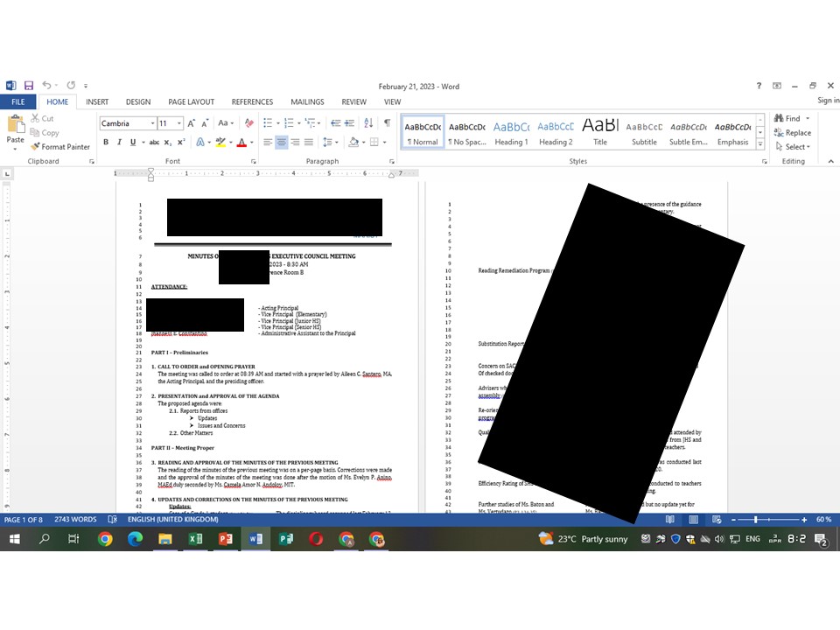Align text to the right
Screen dimensions: 840x630
[295, 142]
